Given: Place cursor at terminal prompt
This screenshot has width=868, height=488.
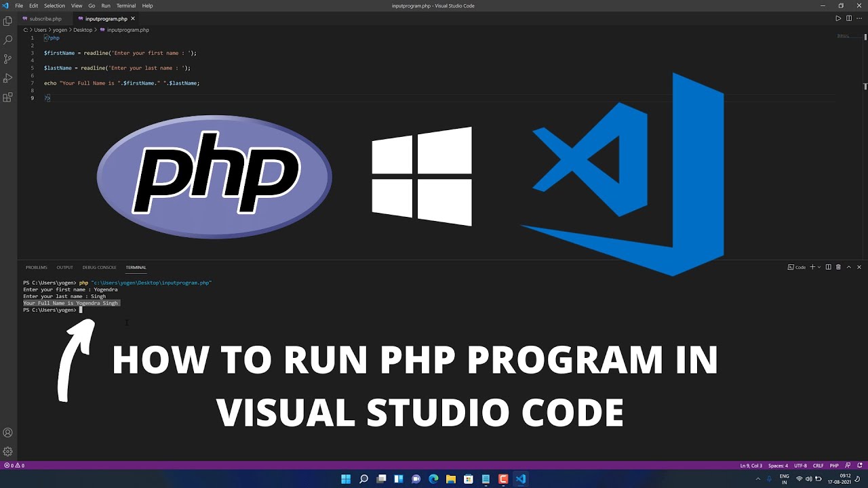Looking at the screenshot, I should click(80, 310).
